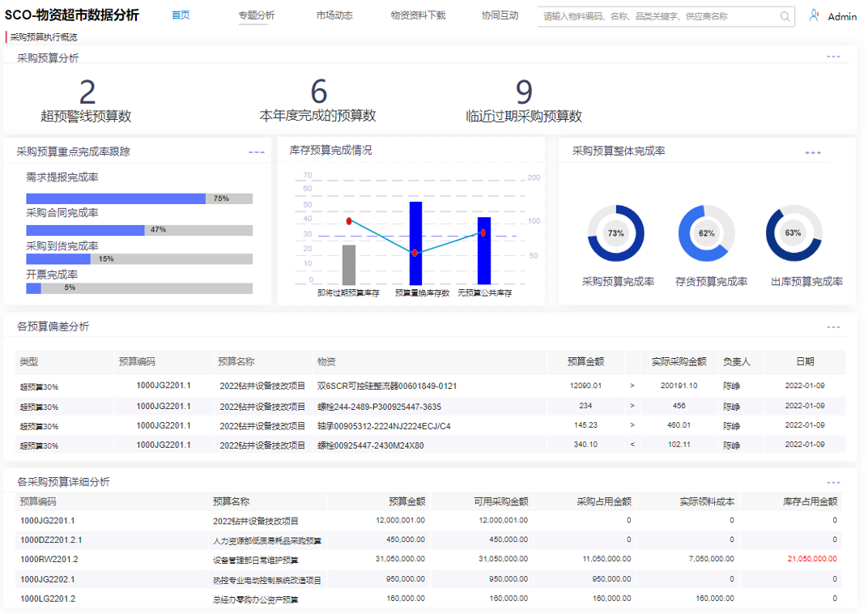Select the 物资资料下载 nav item

coord(418,15)
